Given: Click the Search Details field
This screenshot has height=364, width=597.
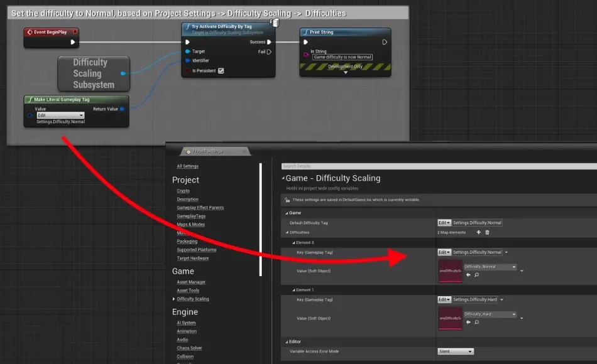Looking at the screenshot, I should [x=439, y=166].
